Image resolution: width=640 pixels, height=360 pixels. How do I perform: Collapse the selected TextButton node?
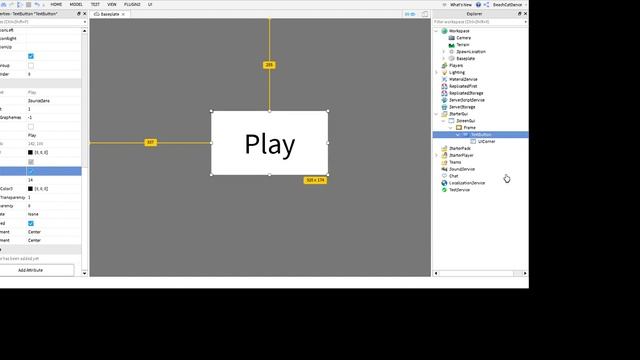(458, 135)
